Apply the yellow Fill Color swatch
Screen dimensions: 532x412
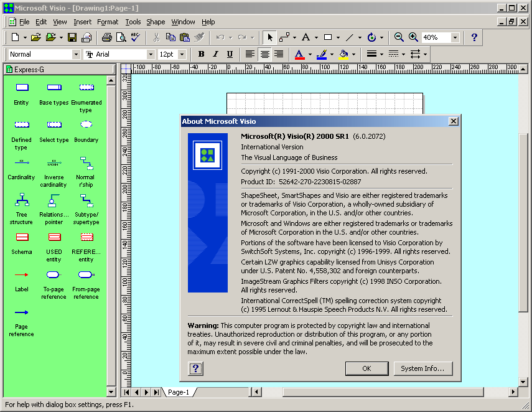click(x=343, y=54)
